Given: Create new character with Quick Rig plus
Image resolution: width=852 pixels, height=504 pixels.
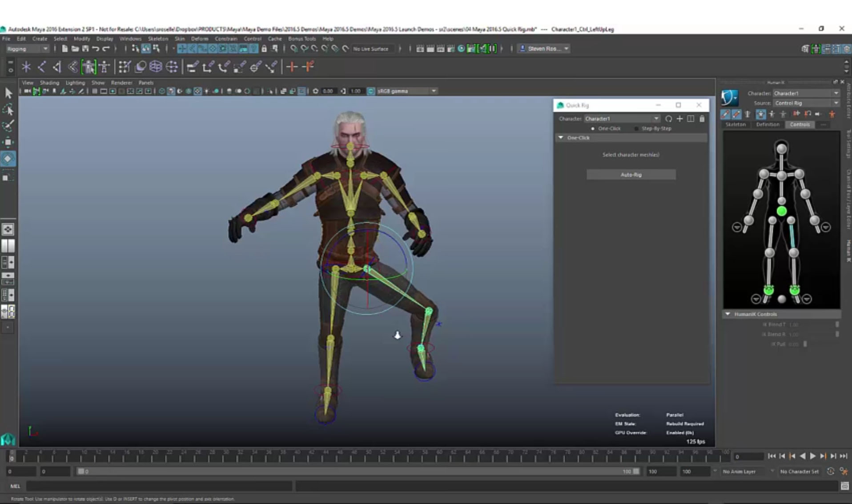Looking at the screenshot, I should point(679,119).
